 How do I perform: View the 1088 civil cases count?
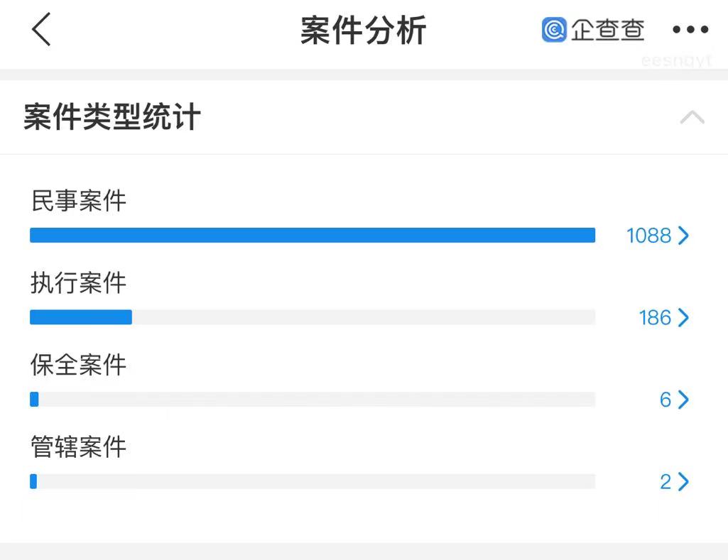tap(648, 236)
